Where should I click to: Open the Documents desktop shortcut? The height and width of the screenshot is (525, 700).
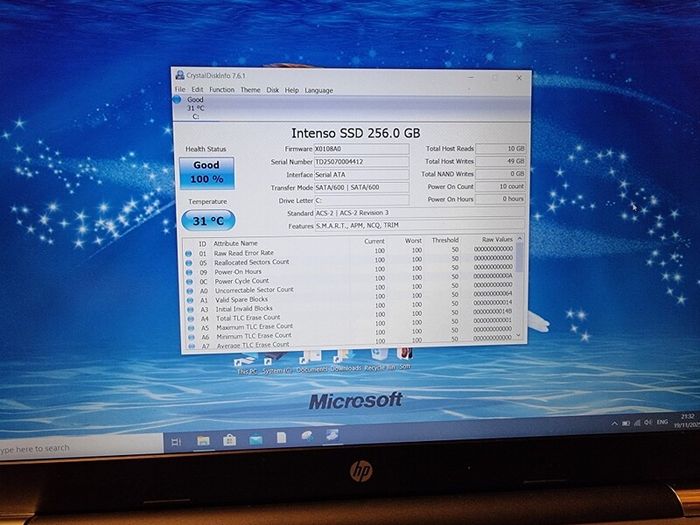(312, 362)
